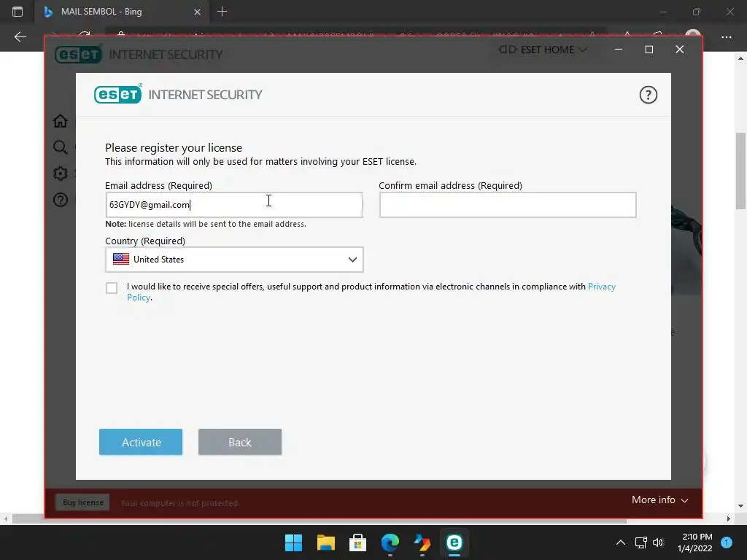This screenshot has width=747, height=560.
Task: Minimize the ESET Internet Security window
Action: point(619,50)
